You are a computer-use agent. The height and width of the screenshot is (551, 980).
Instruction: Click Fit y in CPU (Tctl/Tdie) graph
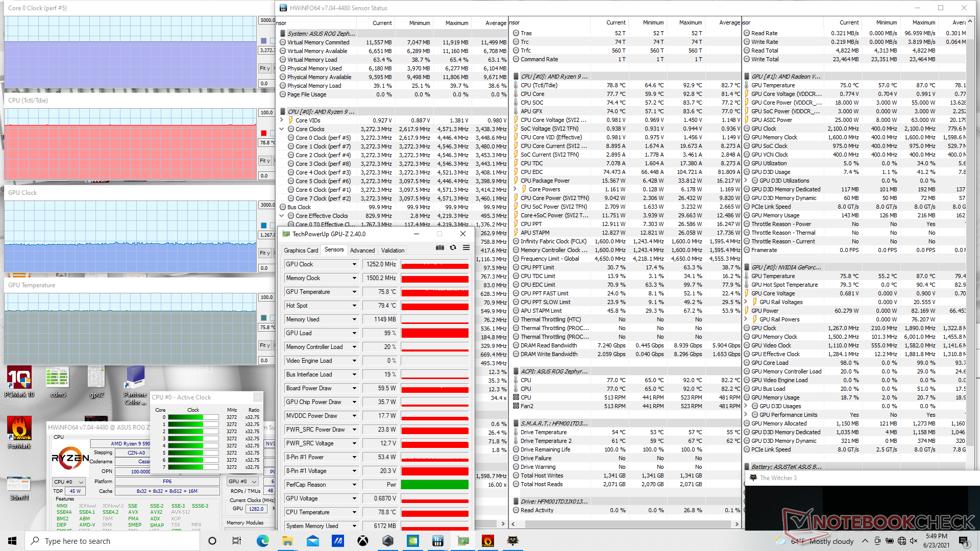[x=265, y=161]
